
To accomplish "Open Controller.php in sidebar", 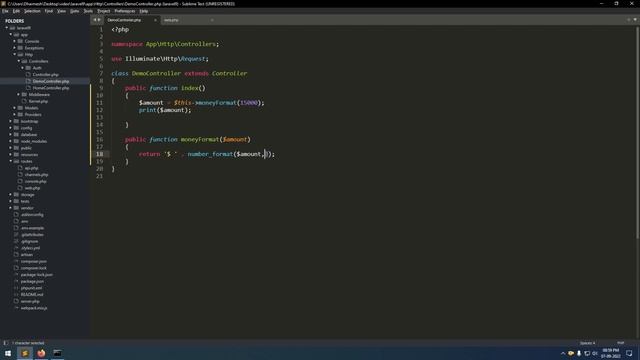I will click(45, 74).
